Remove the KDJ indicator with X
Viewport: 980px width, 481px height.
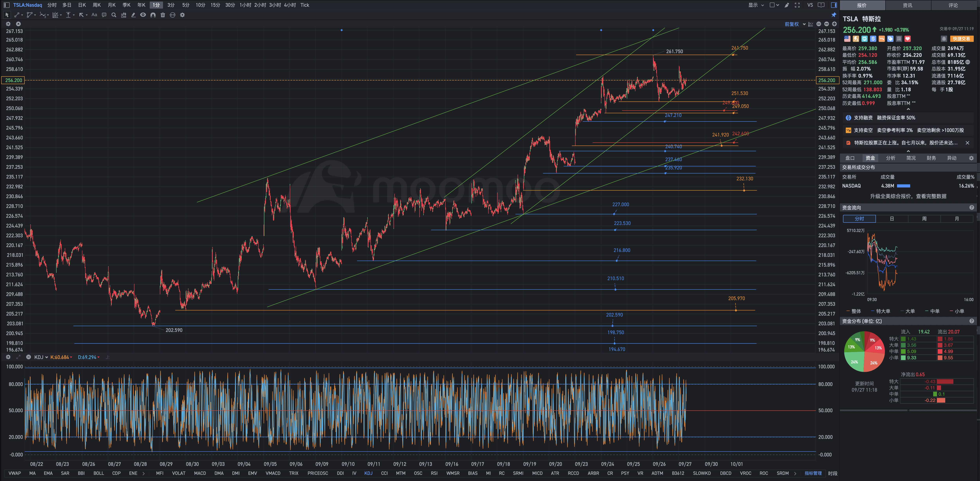(29, 357)
